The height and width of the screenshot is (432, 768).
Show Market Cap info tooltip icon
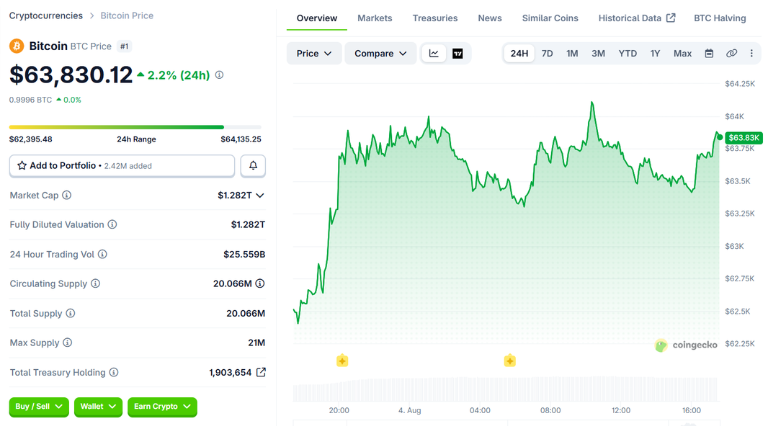pos(67,195)
